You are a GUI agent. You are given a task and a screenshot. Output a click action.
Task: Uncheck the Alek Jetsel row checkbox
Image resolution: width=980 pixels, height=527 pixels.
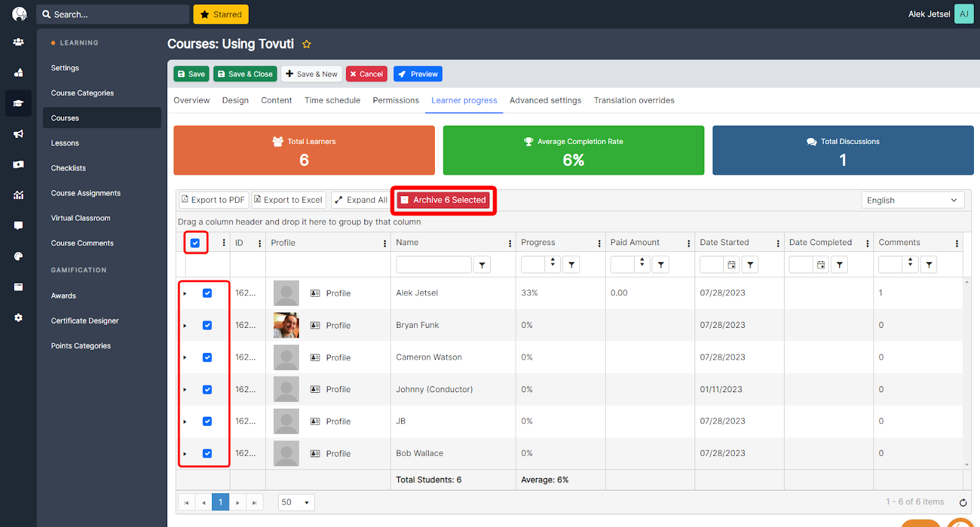tap(207, 293)
